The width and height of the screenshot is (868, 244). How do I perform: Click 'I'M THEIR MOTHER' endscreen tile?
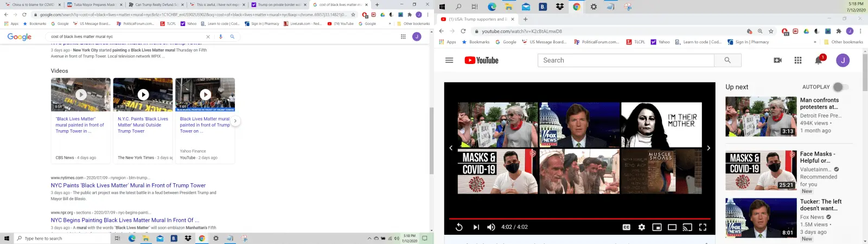coord(661,125)
